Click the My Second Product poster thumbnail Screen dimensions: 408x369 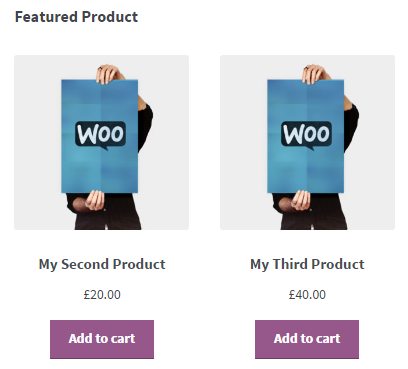tap(101, 142)
